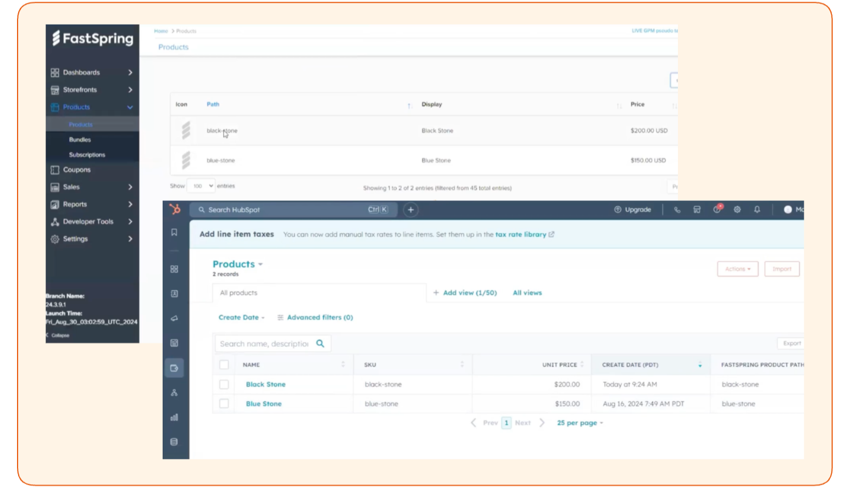868x488 pixels.
Task: Expand the Dashboards menu chevron
Action: [130, 72]
